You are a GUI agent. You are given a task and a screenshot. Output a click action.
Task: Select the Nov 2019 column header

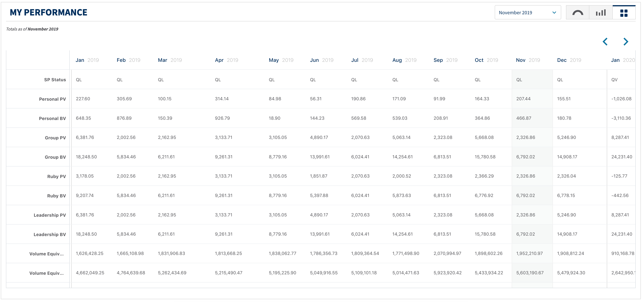[528, 60]
